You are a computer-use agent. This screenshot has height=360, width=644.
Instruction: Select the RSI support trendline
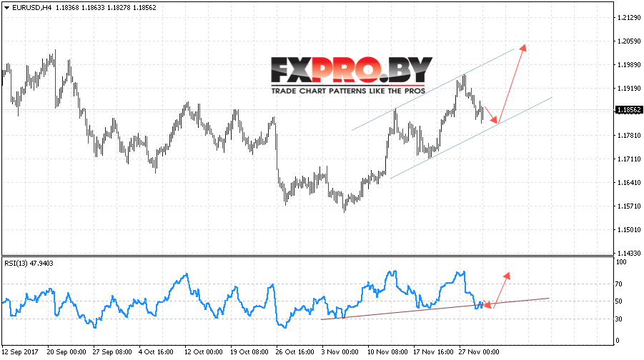(435, 309)
